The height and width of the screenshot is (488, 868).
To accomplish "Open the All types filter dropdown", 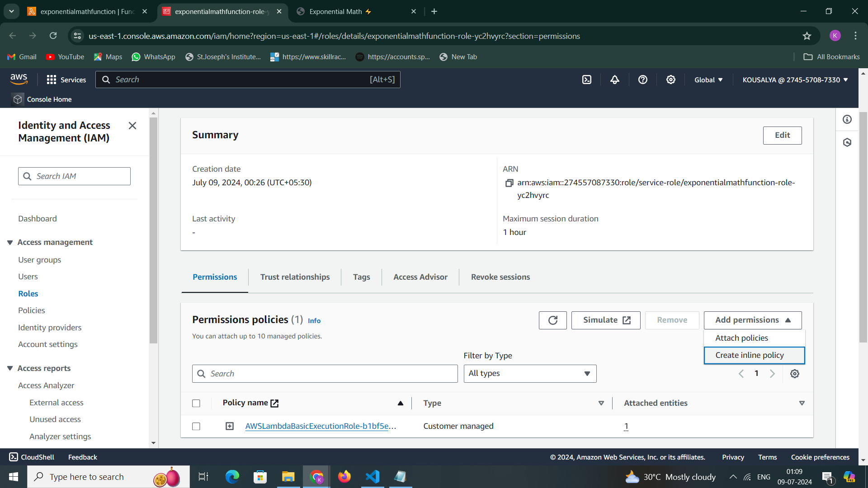I will click(529, 374).
